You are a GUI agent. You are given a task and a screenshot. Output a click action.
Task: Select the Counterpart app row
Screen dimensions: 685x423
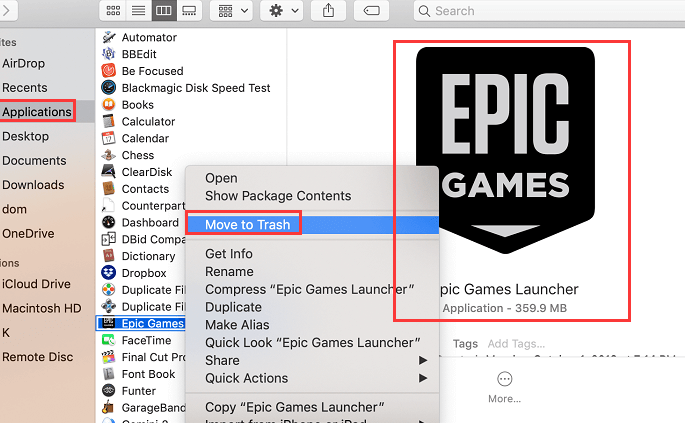click(143, 205)
